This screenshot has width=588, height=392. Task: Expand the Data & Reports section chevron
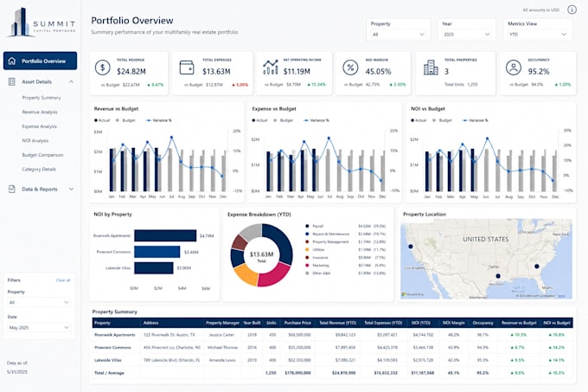point(71,189)
